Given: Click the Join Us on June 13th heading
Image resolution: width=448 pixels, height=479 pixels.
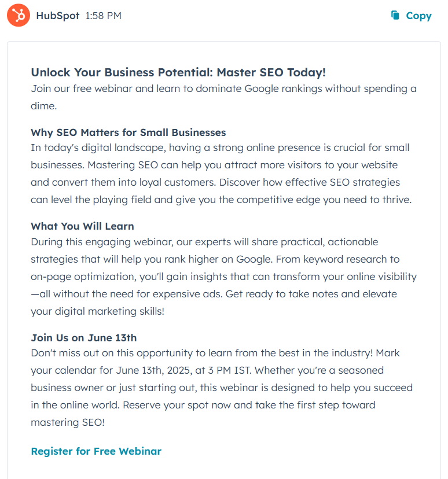Looking at the screenshot, I should click(84, 338).
